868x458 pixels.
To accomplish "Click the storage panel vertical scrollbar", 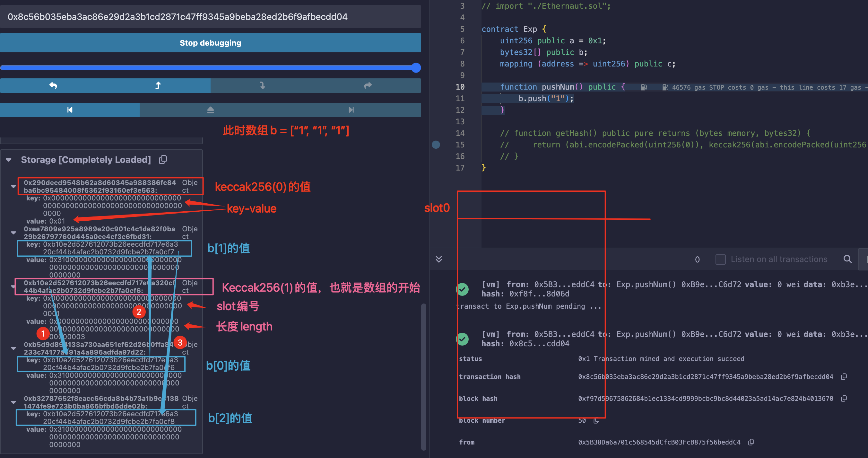I will click(423, 377).
